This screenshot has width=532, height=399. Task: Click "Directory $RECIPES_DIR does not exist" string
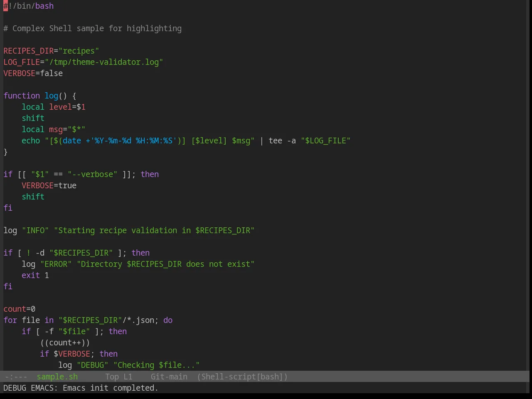(x=166, y=264)
